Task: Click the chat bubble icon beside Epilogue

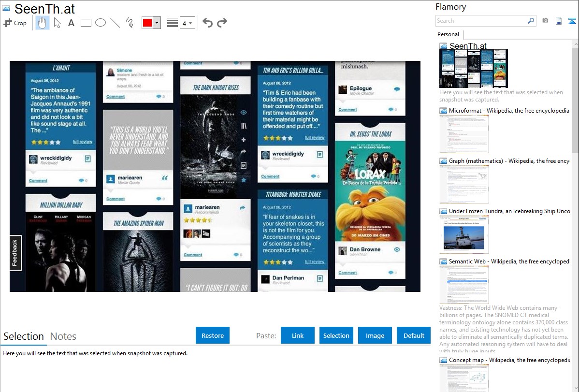Action: tap(397, 89)
